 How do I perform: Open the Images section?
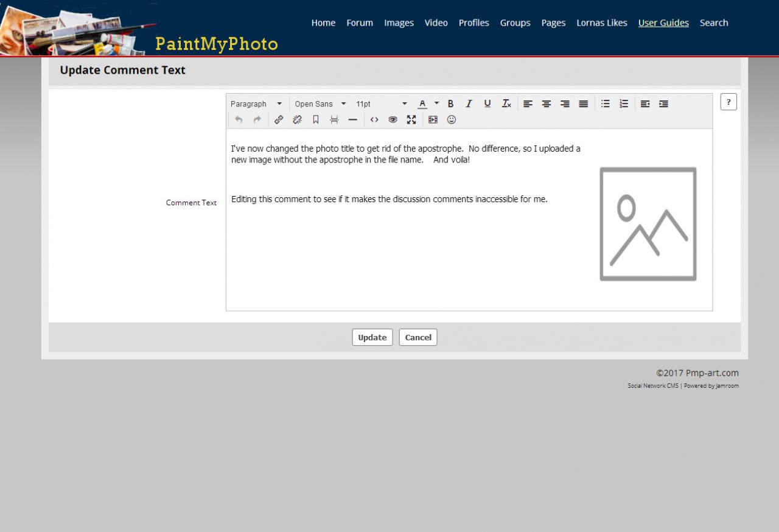click(399, 23)
